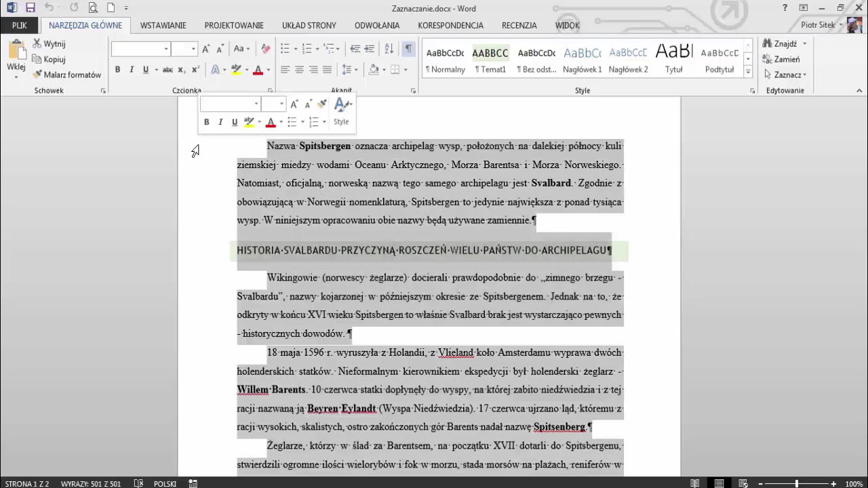Click POLSKI language in status bar

(x=165, y=483)
